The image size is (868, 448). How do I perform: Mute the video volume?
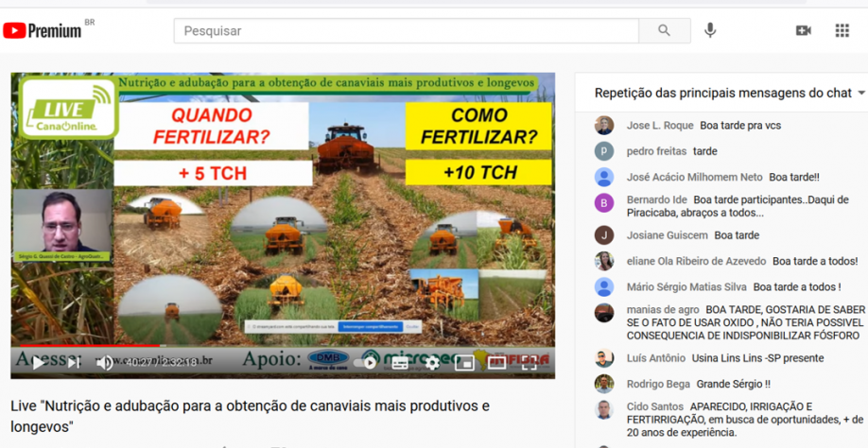point(104,362)
